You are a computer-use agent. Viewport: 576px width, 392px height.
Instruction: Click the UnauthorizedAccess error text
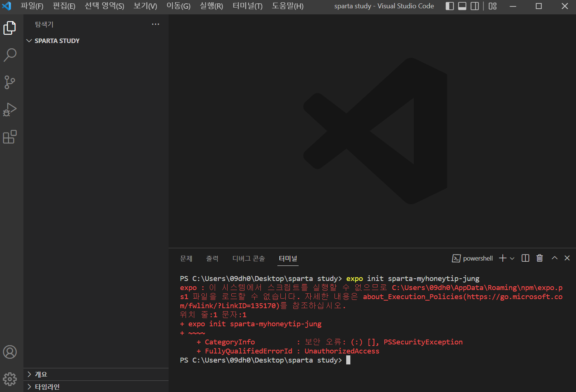coord(342,351)
